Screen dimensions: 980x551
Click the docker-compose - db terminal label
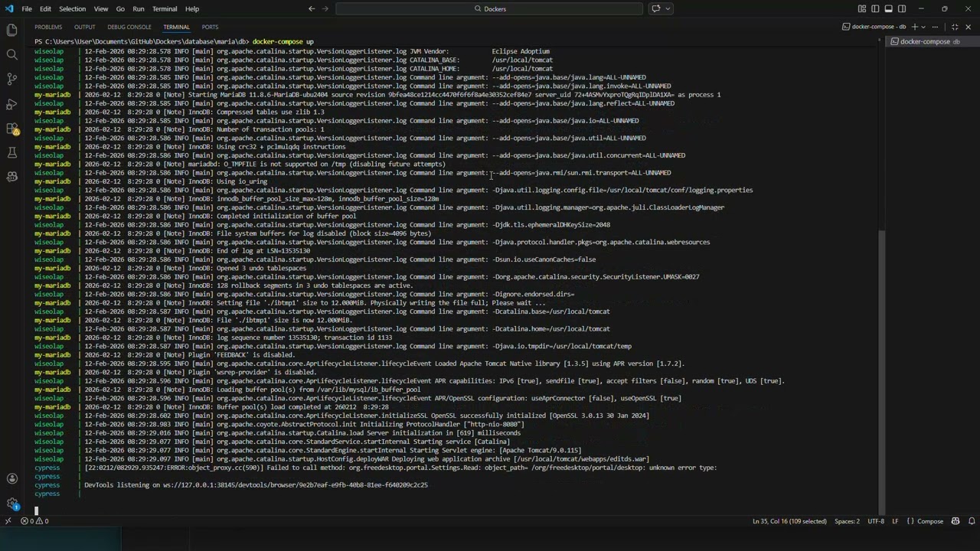[x=874, y=27]
